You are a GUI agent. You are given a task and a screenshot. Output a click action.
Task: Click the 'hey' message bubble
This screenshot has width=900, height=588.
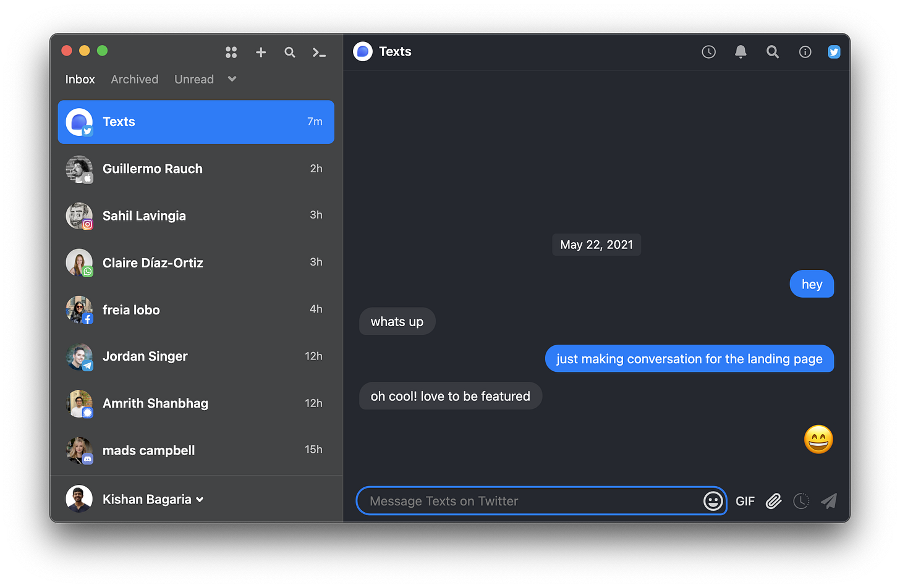812,284
